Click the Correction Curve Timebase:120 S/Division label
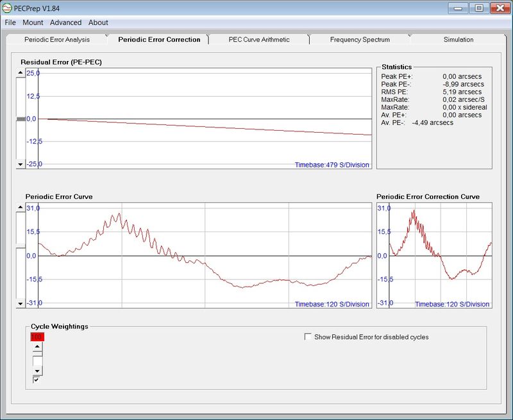This screenshot has width=513, height=420. pyautogui.click(x=452, y=304)
